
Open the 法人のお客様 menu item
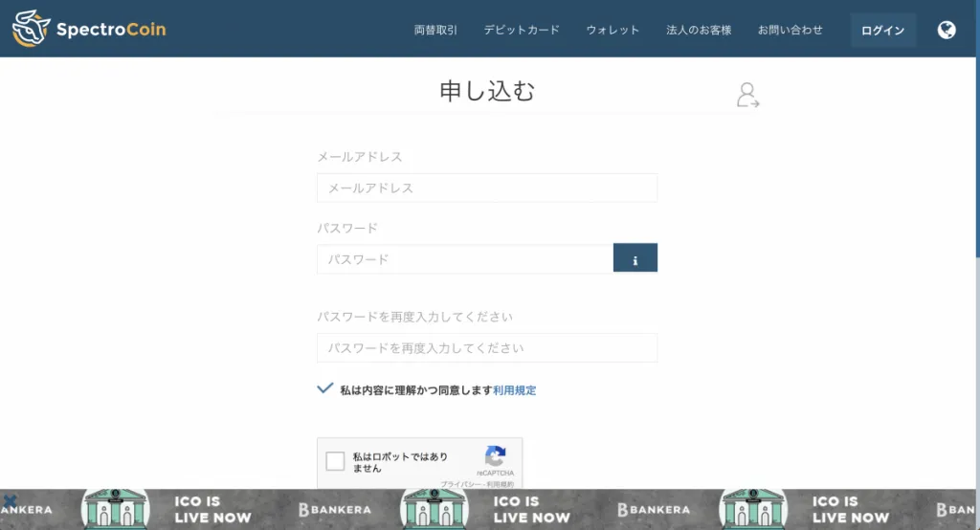699,30
